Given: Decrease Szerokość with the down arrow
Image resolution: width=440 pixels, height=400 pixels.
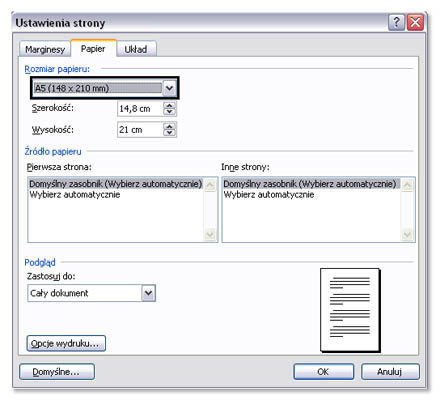Looking at the screenshot, I should (169, 112).
